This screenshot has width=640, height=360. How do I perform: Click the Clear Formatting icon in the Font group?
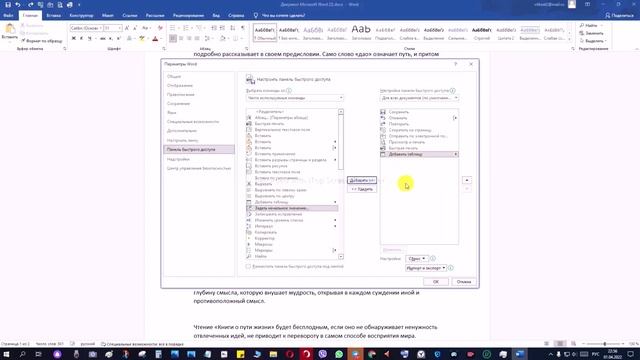click(160, 28)
